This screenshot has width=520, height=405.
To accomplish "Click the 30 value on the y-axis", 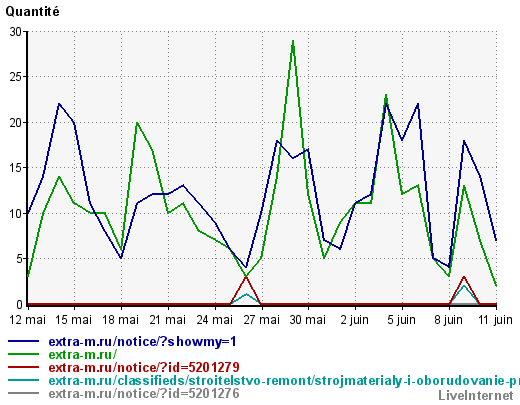I will click(x=15, y=32).
